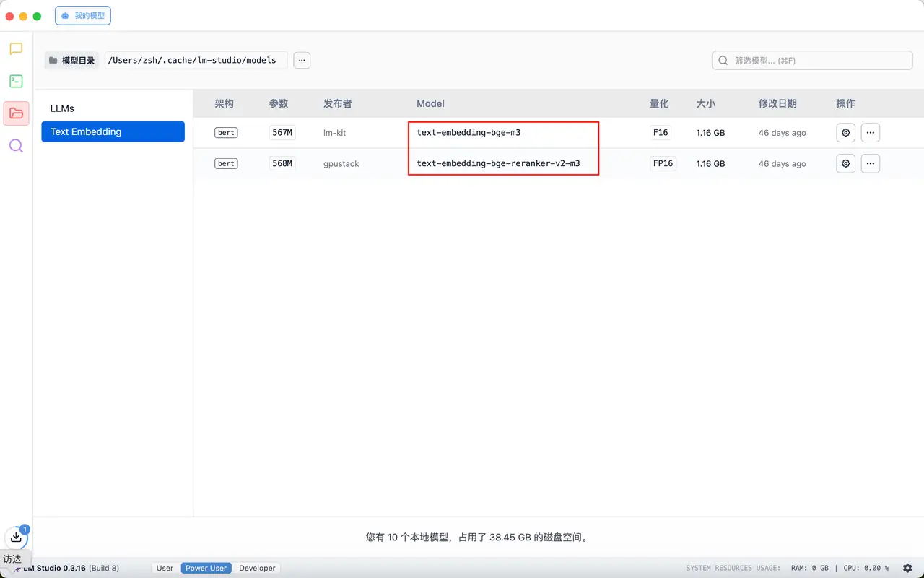This screenshot has height=578, width=924.
Task: Click the CPU usage status entry
Action: coord(866,568)
